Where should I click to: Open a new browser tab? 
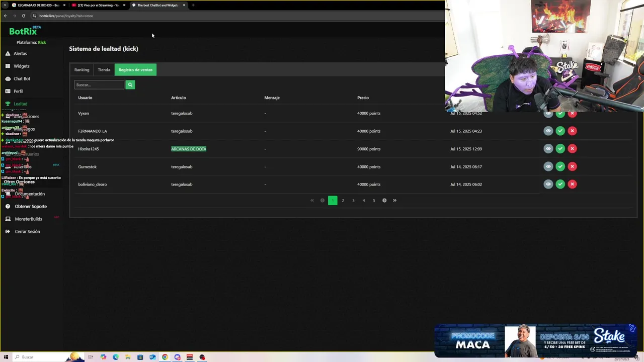pyautogui.click(x=193, y=5)
